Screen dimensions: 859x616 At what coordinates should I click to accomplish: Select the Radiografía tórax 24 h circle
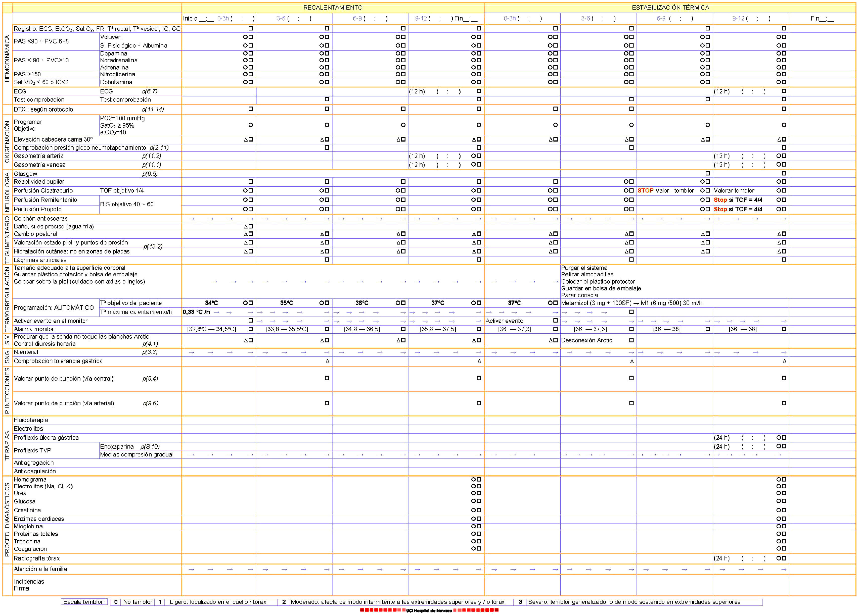click(779, 558)
